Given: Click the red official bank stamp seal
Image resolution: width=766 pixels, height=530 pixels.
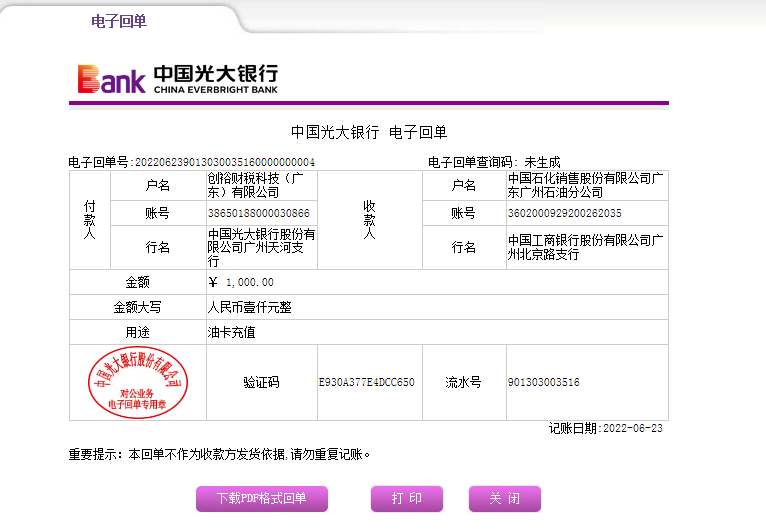Looking at the screenshot, I should coord(138,383).
